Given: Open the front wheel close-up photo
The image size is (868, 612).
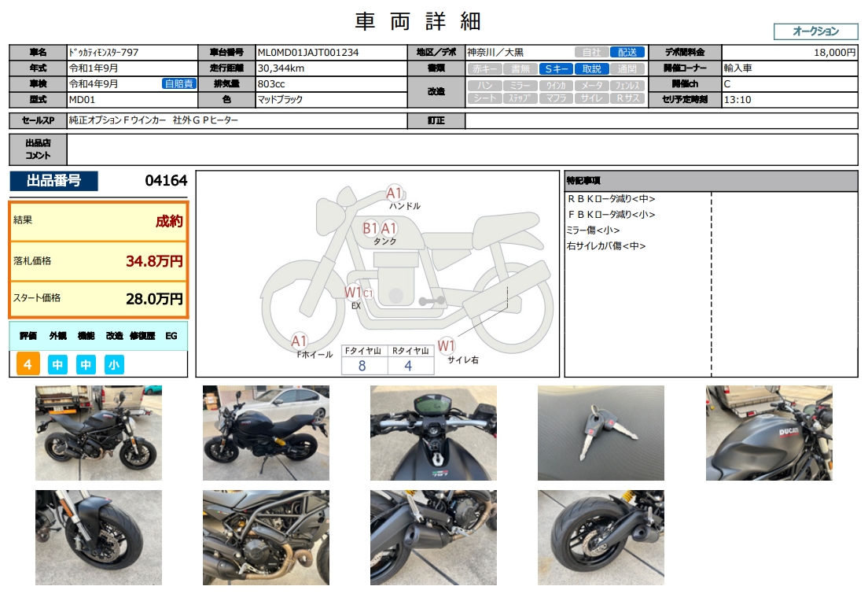Looking at the screenshot, I should coord(98,537).
